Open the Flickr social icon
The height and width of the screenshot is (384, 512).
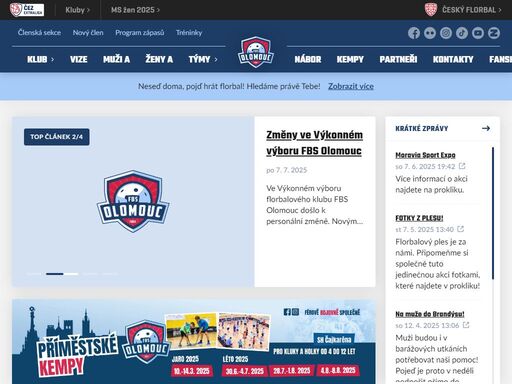(430, 33)
